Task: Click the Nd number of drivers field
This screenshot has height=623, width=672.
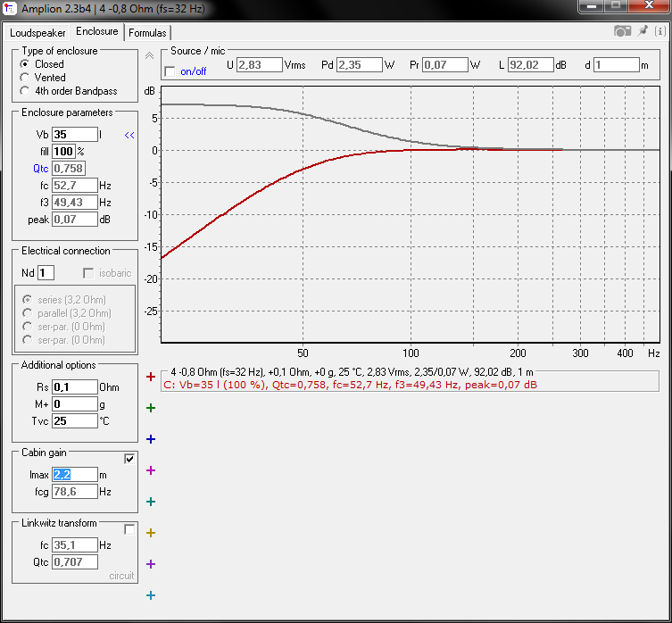Action: tap(46, 273)
